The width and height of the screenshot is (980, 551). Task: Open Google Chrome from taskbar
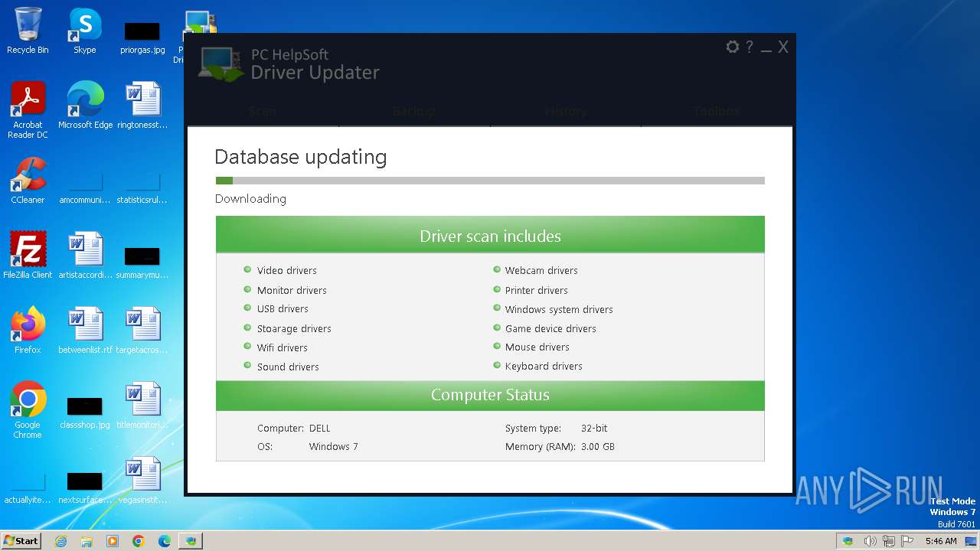pos(139,541)
